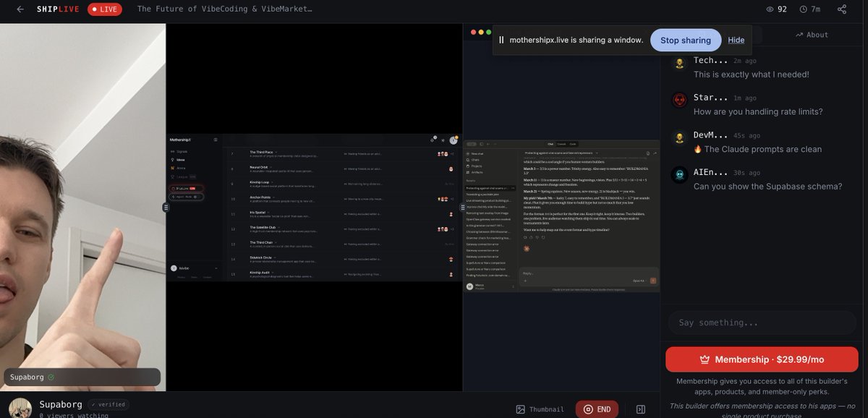Expand Marco account menu in Claude sidebar
Screen dimensions: 868x418
click(513, 286)
